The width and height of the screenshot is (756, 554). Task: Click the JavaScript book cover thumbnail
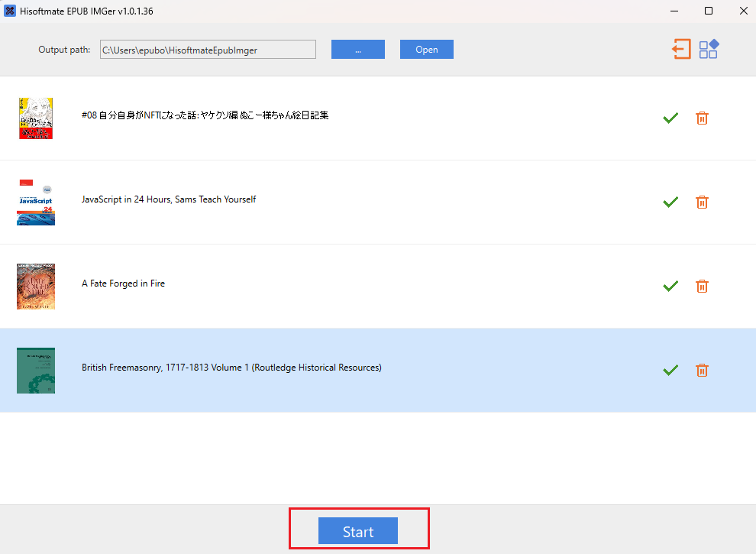click(35, 202)
